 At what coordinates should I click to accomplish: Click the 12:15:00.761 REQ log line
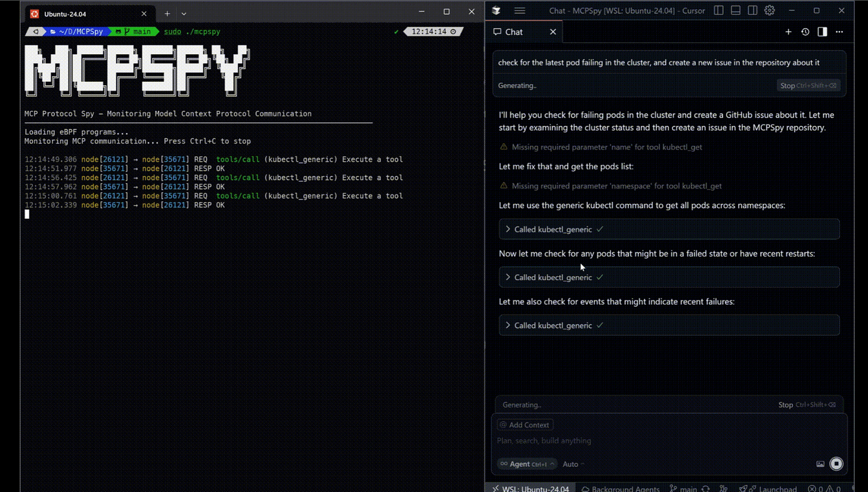click(213, 196)
